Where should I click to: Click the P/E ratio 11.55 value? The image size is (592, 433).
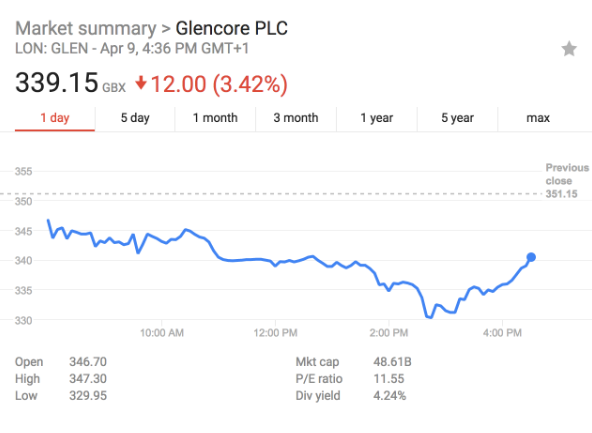pyautogui.click(x=389, y=379)
